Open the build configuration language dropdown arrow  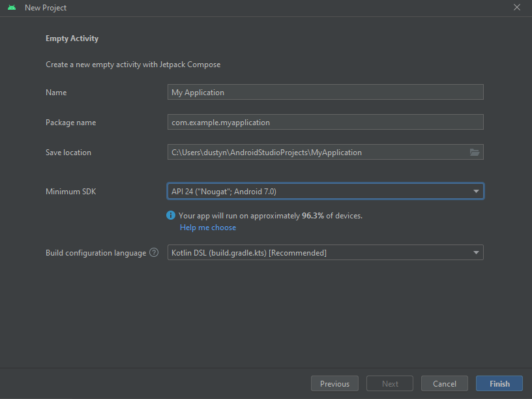(x=476, y=253)
